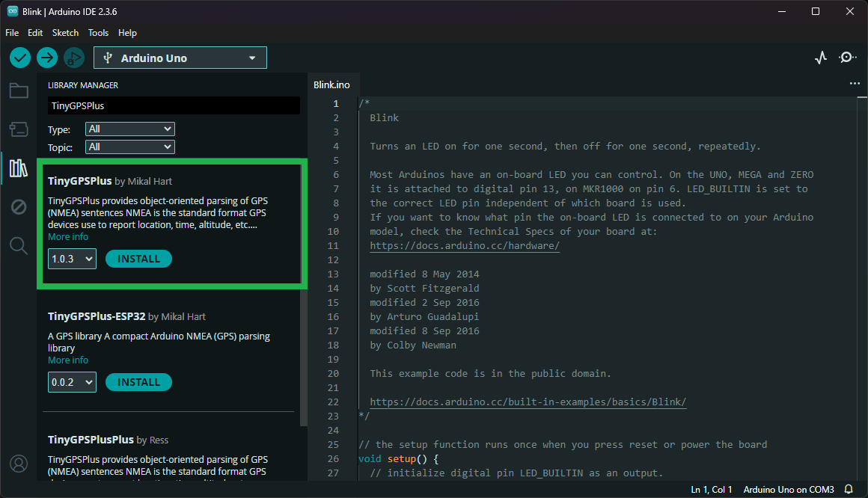This screenshot has width=868, height=498.
Task: Open the editor three-dots options menu
Action: tap(855, 84)
